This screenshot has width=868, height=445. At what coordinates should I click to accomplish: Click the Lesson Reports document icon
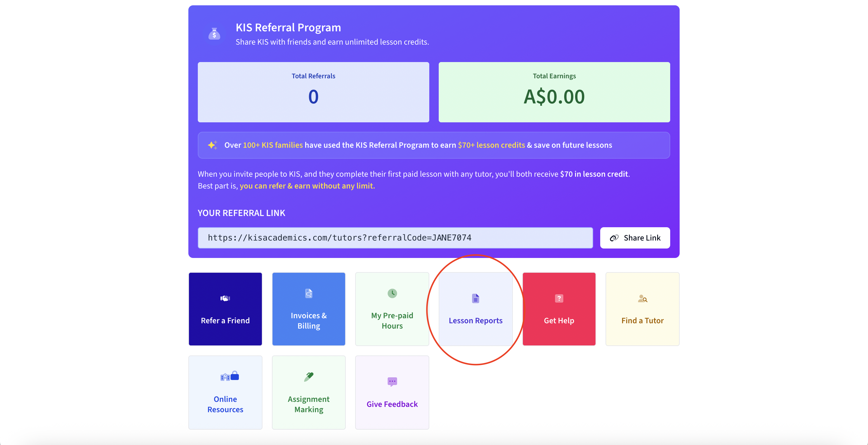(475, 298)
